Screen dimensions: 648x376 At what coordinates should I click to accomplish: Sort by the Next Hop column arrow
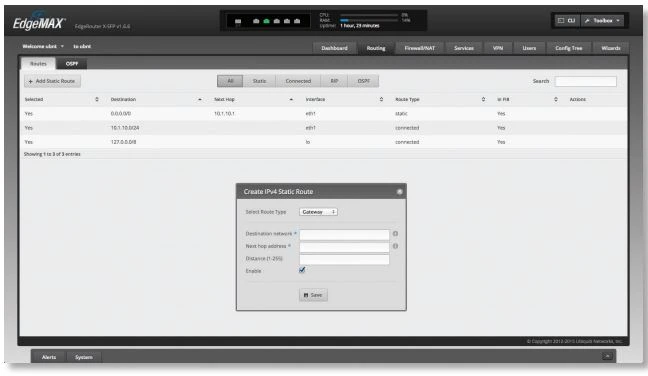[x=291, y=100]
